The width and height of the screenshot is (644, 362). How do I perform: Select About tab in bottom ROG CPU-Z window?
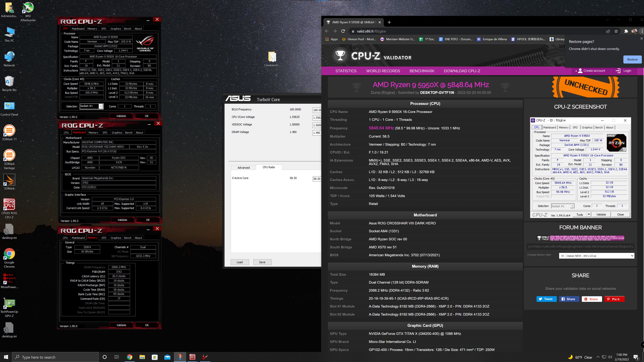(x=138, y=238)
